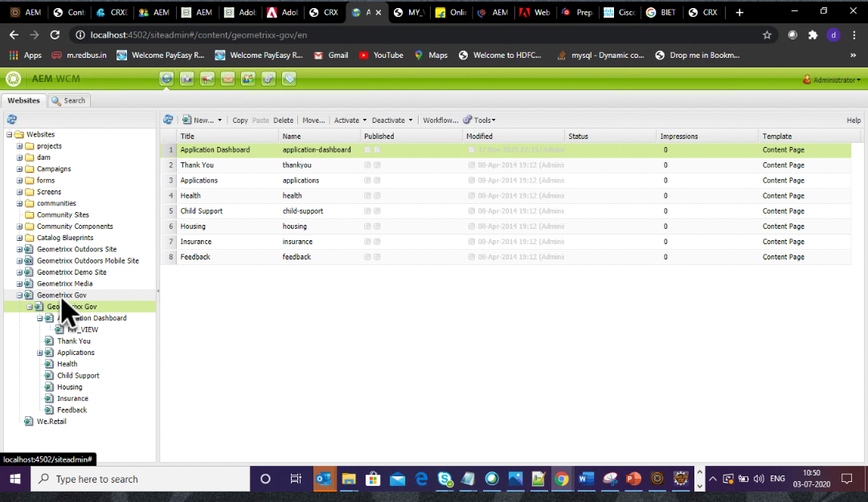Open the Activate dropdown menu
The width and height of the screenshot is (868, 502).
350,120
